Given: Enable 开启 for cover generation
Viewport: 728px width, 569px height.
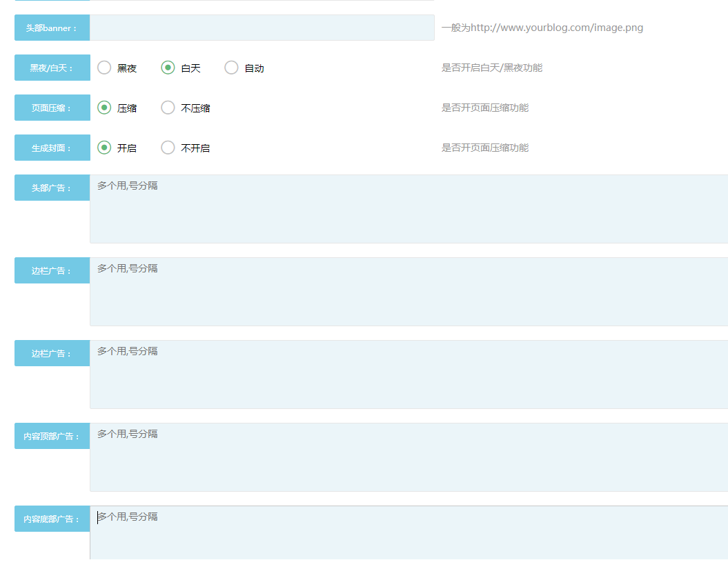Looking at the screenshot, I should tap(104, 148).
